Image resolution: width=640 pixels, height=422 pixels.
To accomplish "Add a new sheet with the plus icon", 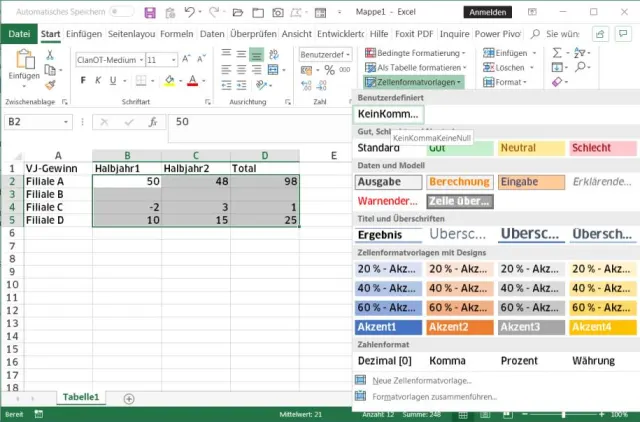I will pos(129,398).
